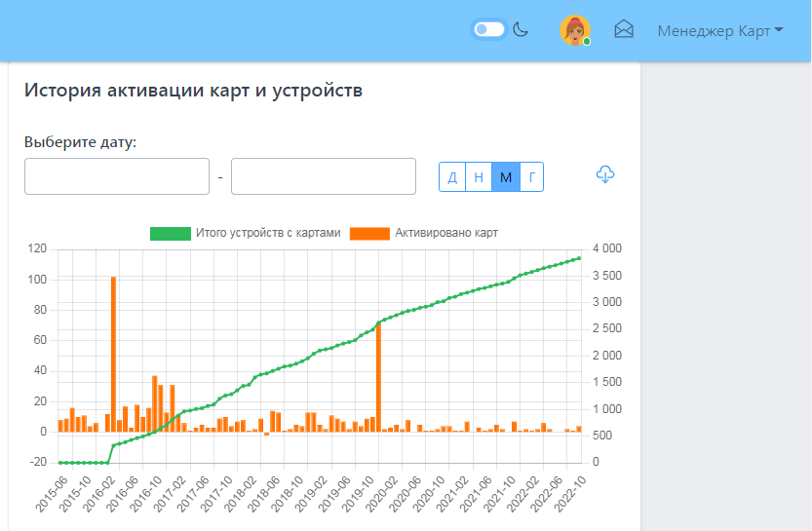Click the green legend color swatch

coord(170,233)
